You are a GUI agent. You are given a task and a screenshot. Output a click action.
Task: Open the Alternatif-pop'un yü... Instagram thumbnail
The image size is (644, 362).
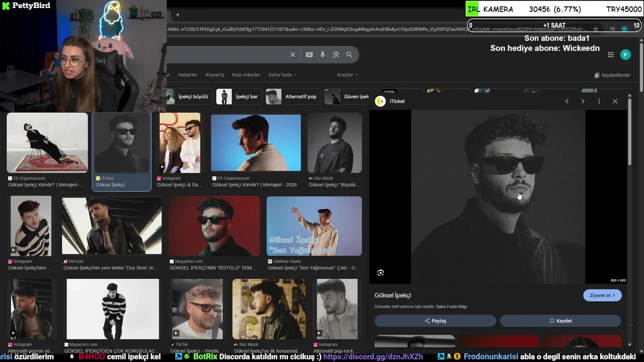click(x=31, y=309)
